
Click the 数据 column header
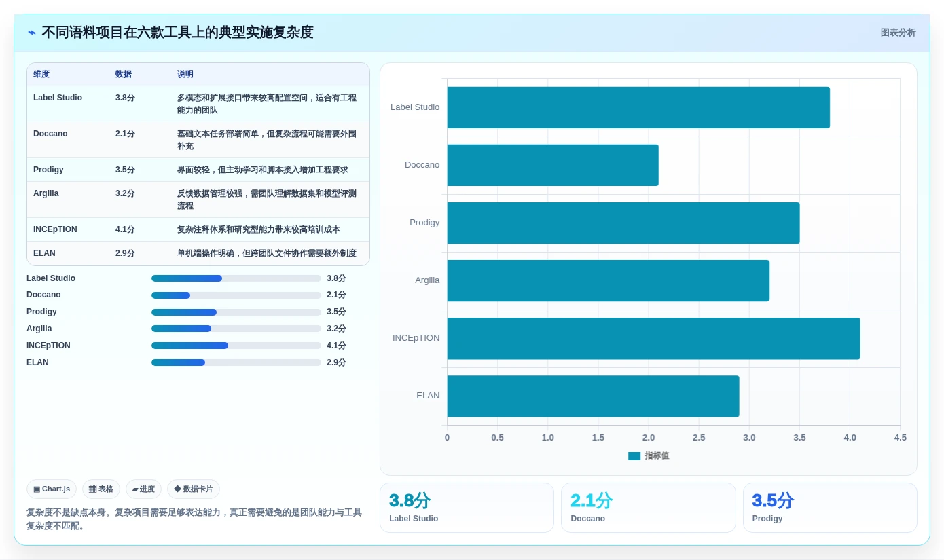[124, 74]
